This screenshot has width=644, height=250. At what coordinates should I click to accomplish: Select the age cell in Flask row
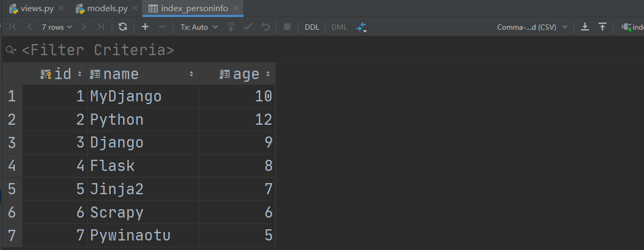pyautogui.click(x=237, y=166)
